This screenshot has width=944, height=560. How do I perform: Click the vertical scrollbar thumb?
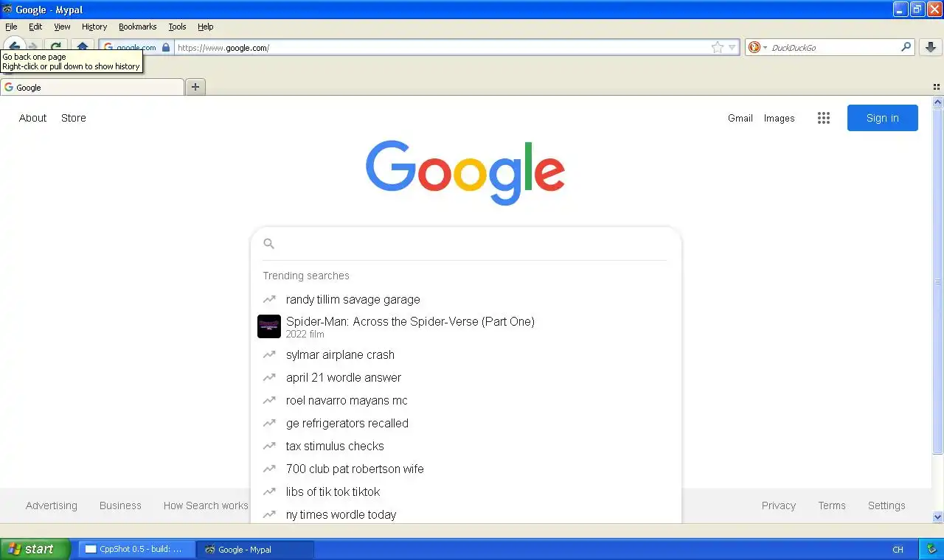pos(938,281)
